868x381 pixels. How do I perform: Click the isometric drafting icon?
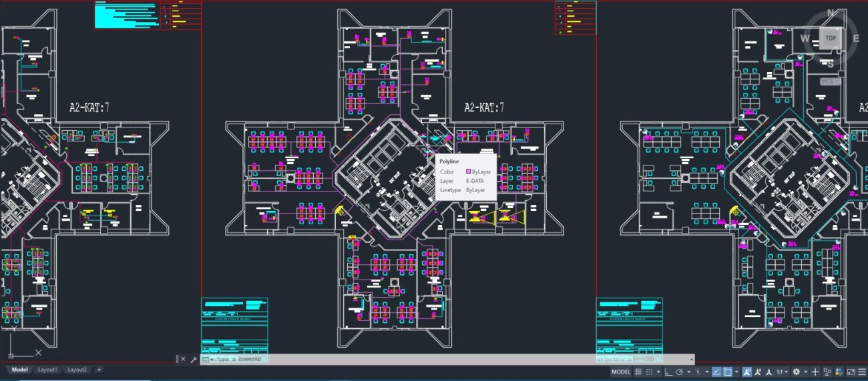698,372
